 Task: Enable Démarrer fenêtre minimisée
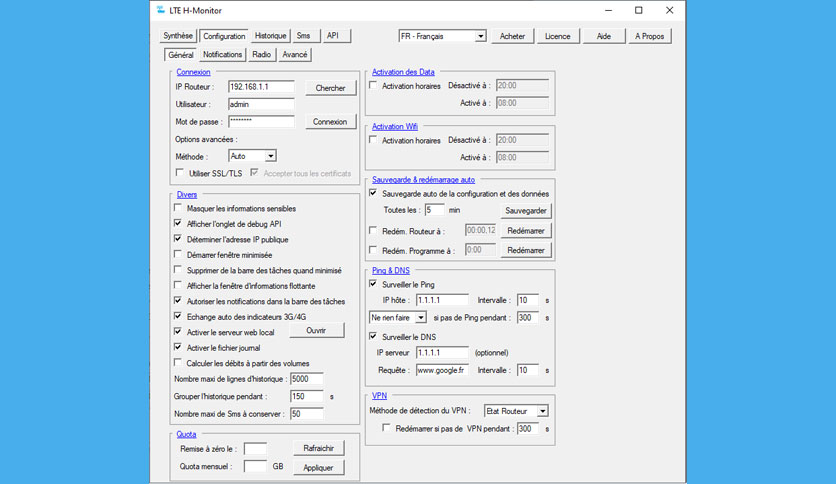click(x=178, y=254)
